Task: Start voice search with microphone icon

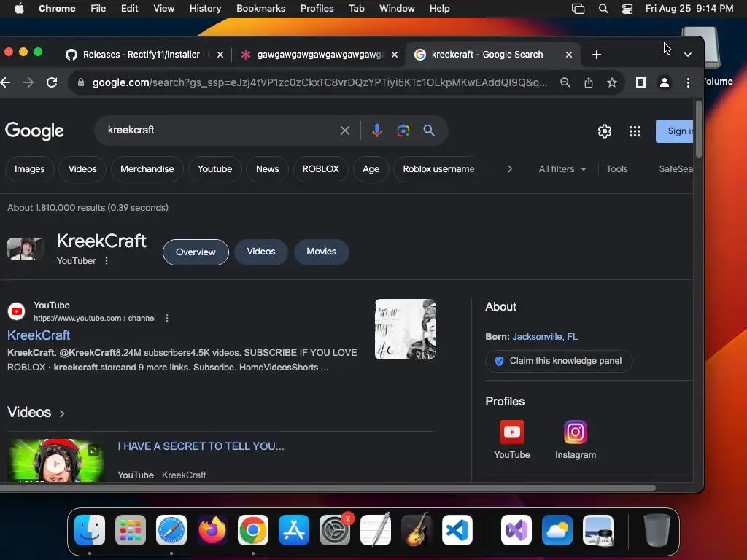Action: tap(377, 130)
